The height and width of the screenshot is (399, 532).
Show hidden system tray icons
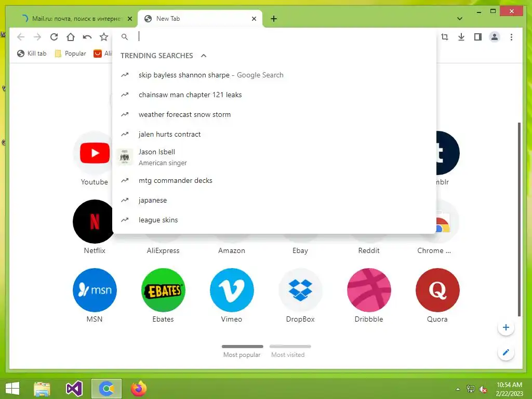[x=458, y=389]
